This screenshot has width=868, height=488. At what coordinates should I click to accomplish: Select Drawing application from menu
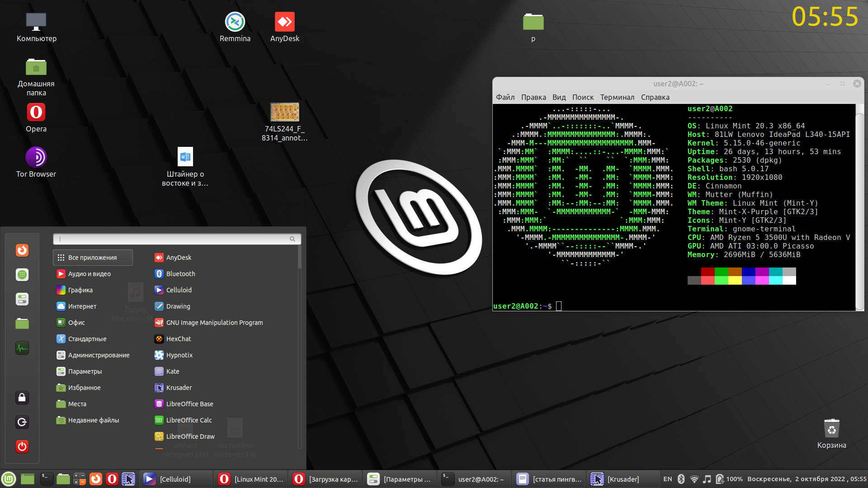[x=178, y=305]
